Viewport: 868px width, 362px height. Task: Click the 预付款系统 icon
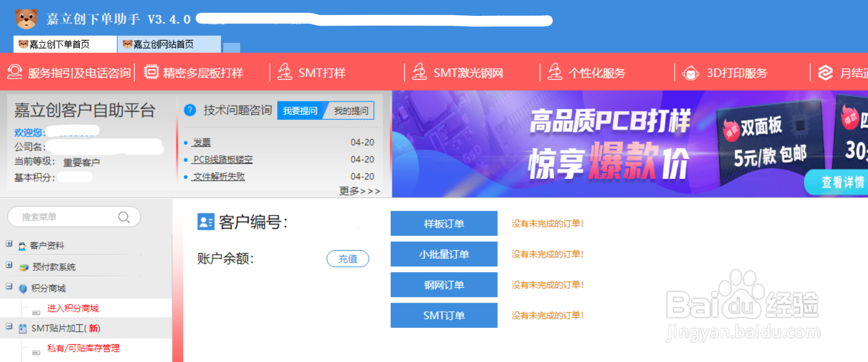tap(23, 267)
